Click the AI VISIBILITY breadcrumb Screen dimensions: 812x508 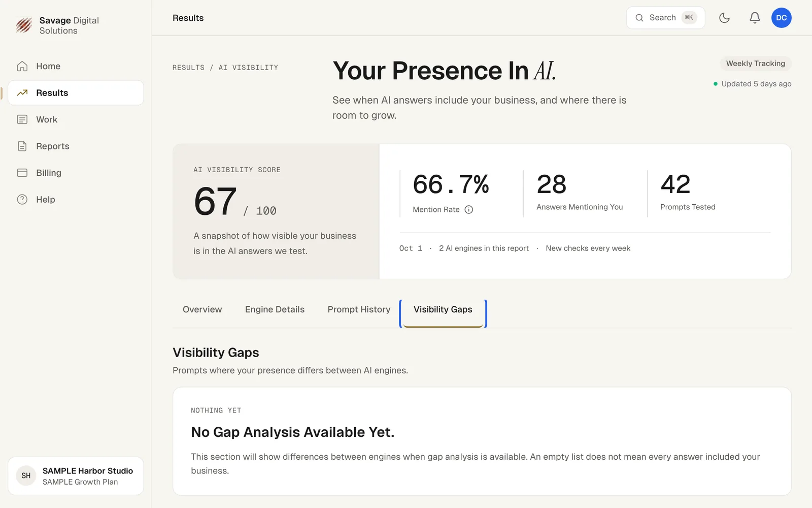click(x=248, y=68)
